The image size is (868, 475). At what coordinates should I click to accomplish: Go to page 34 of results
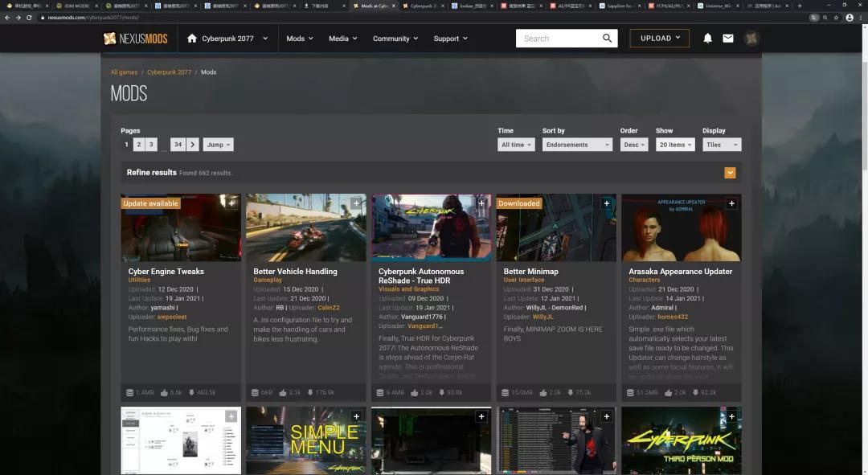178,145
